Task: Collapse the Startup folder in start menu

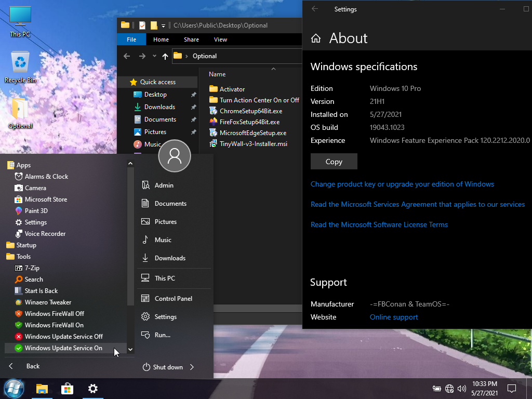Action: (x=21, y=245)
